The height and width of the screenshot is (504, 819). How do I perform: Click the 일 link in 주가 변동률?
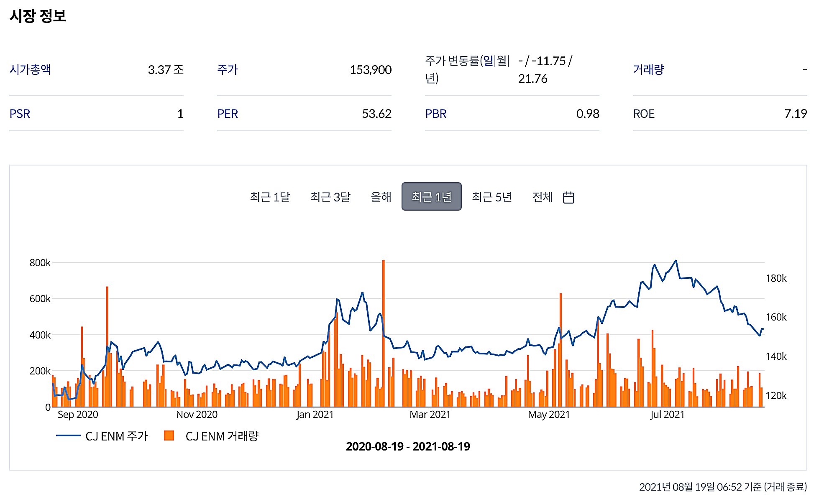488,61
